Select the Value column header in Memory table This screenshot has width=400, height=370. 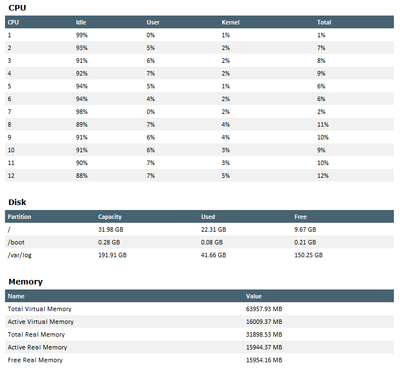[254, 296]
